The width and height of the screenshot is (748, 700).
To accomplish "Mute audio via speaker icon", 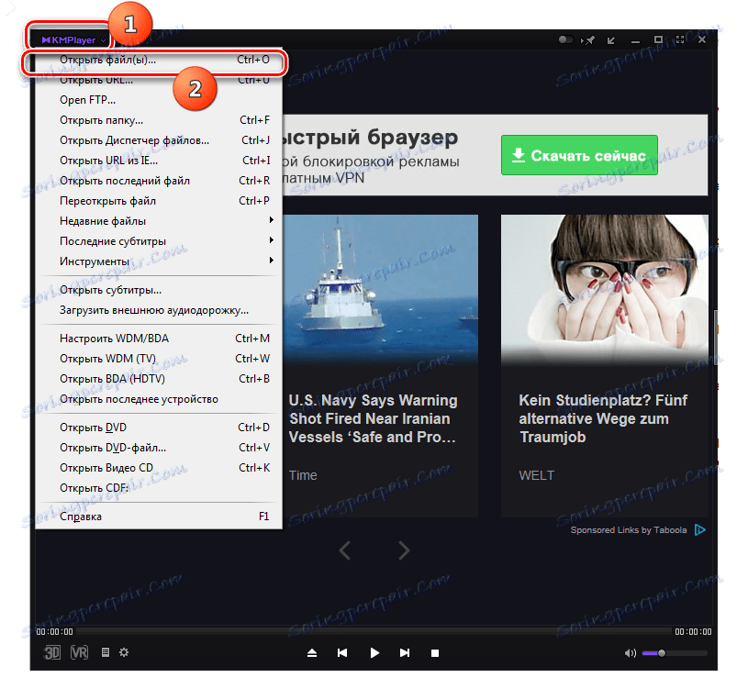I will pos(631,653).
